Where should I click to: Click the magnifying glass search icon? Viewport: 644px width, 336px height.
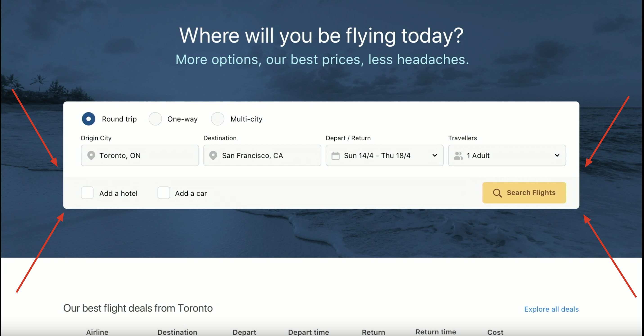(x=497, y=193)
